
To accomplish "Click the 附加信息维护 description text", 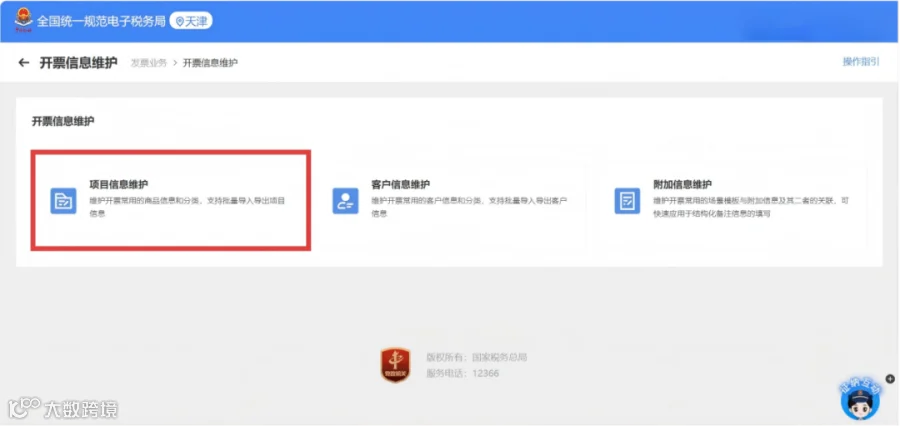I will point(751,207).
